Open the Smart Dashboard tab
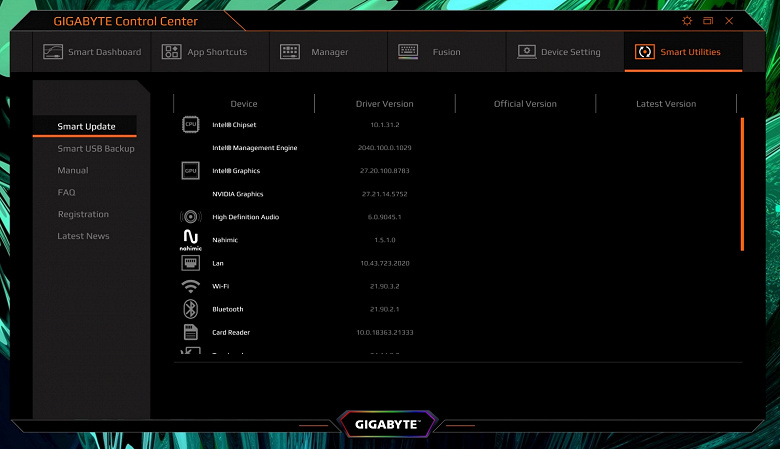Image resolution: width=780 pixels, height=449 pixels. point(92,52)
